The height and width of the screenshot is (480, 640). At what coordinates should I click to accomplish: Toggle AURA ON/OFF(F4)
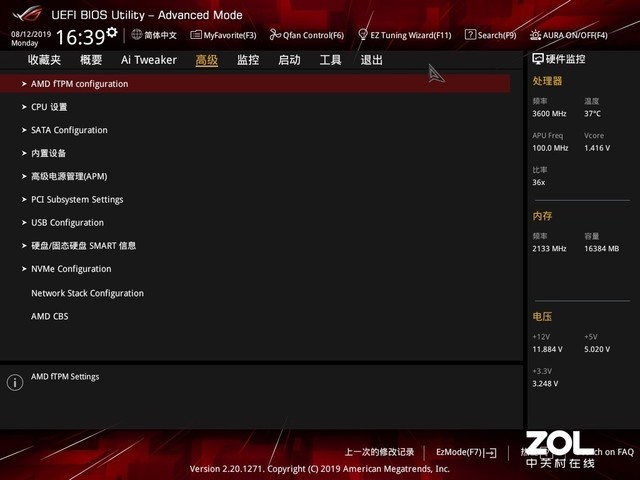point(568,35)
